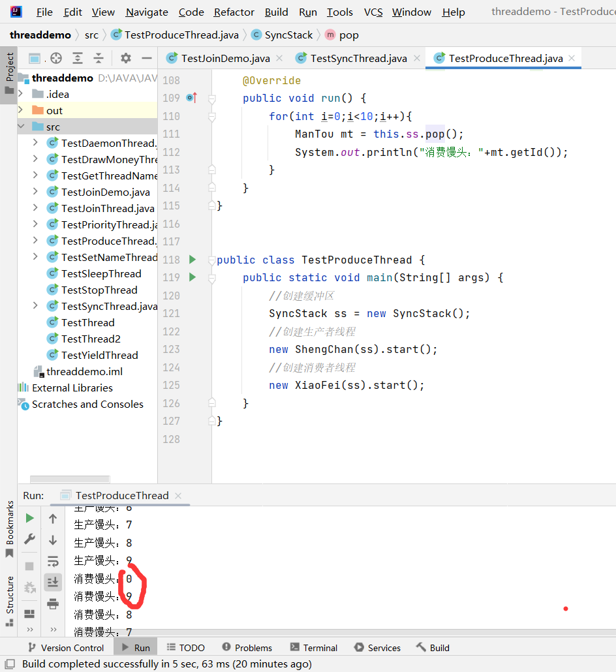Collapse the src folder
The width and height of the screenshot is (616, 672).
click(21, 127)
